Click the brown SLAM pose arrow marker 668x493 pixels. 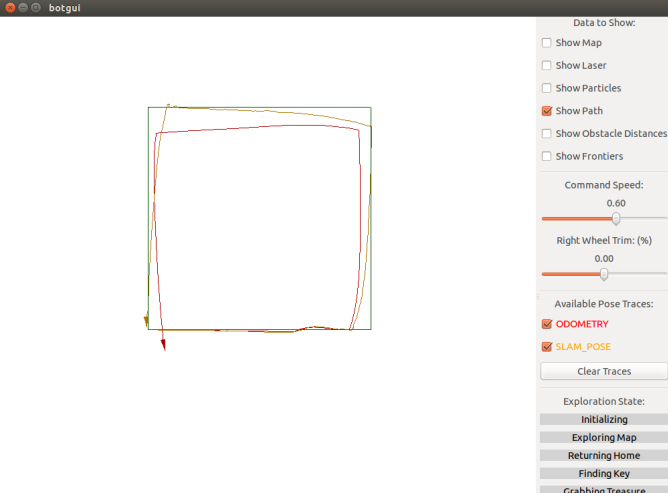pos(146,320)
